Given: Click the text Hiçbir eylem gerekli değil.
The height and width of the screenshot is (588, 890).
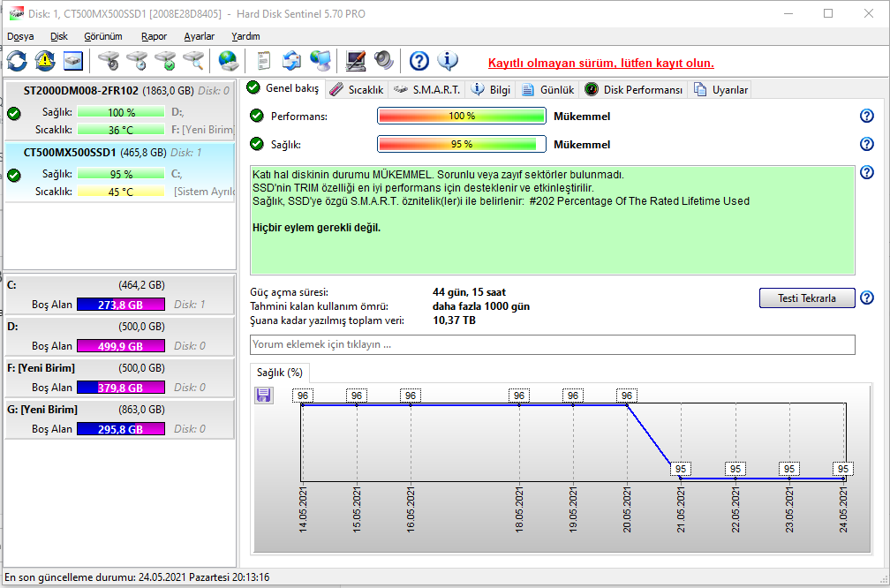Looking at the screenshot, I should coord(316,228).
